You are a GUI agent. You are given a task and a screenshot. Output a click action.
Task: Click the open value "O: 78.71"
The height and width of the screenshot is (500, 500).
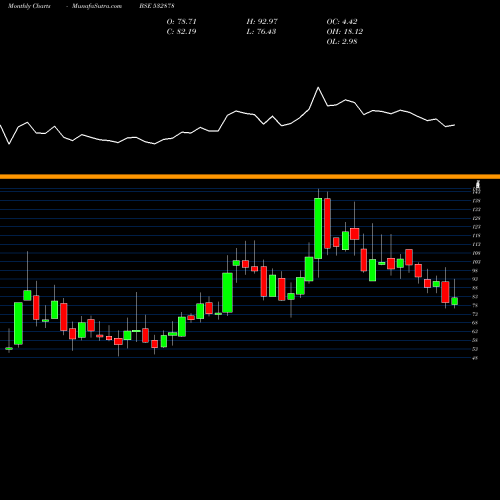181,22
